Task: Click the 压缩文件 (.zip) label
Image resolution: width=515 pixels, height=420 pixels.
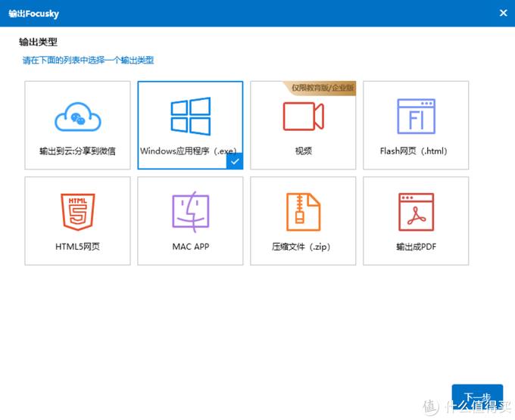Action: point(301,247)
